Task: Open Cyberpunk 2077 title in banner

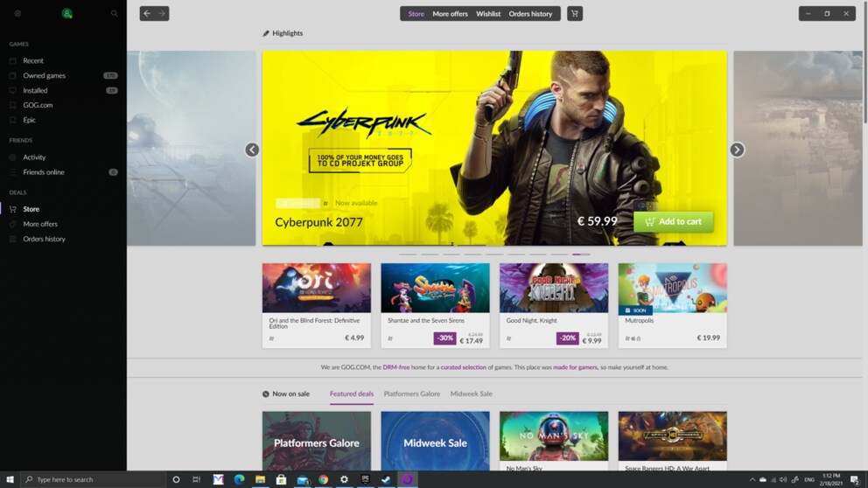Action: click(318, 222)
